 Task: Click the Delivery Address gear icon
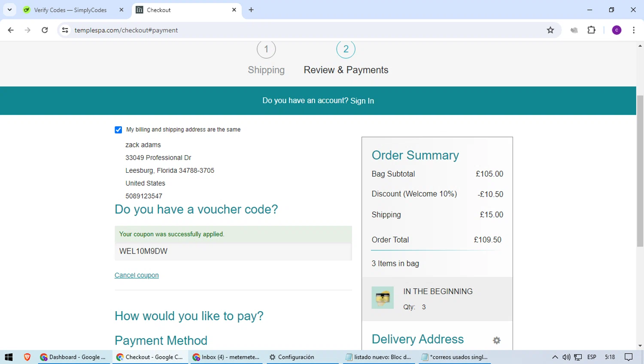497,340
